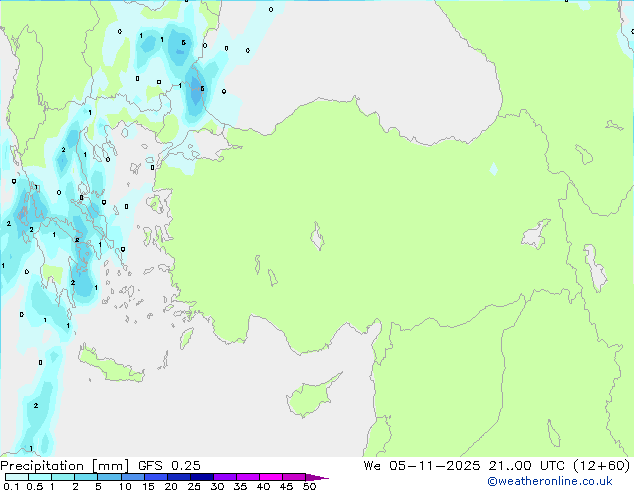Select the legend swatch between 5 and 10

109,477
